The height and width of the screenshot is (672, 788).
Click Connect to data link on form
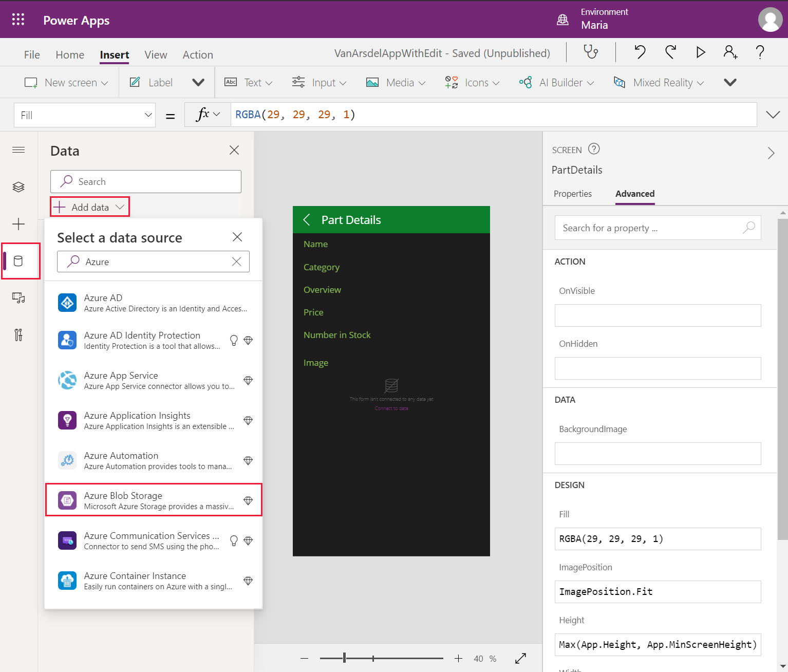[x=391, y=408]
